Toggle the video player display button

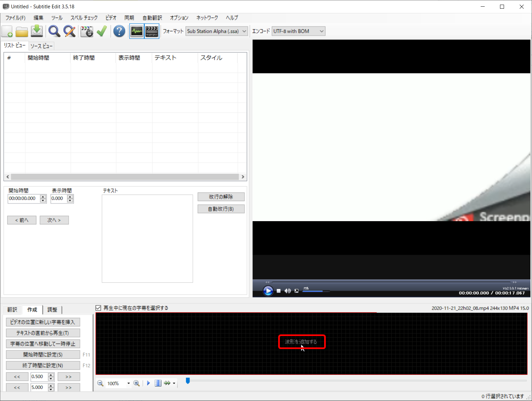pos(152,31)
